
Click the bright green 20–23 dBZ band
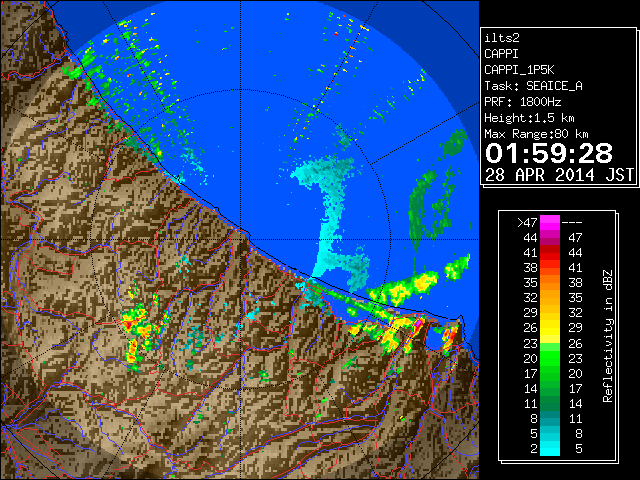550,358
